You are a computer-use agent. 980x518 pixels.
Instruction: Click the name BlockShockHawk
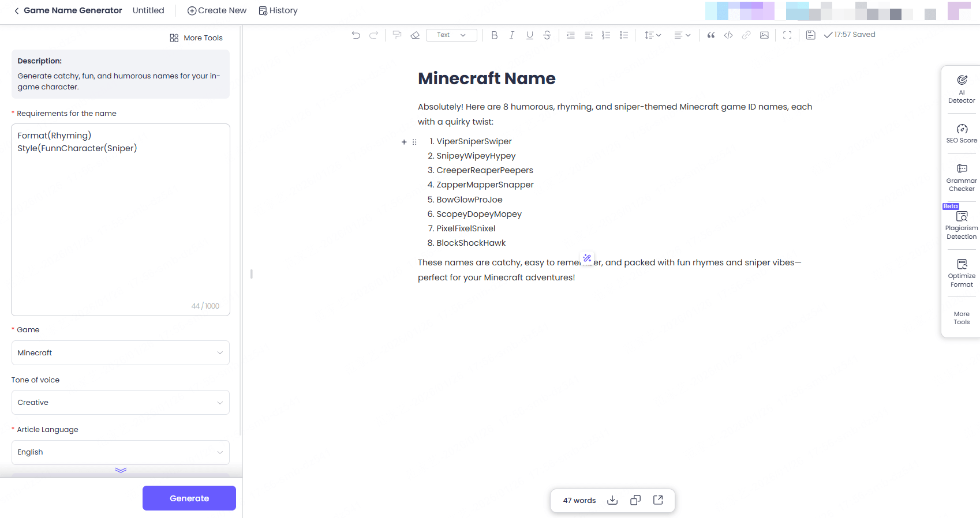click(471, 243)
